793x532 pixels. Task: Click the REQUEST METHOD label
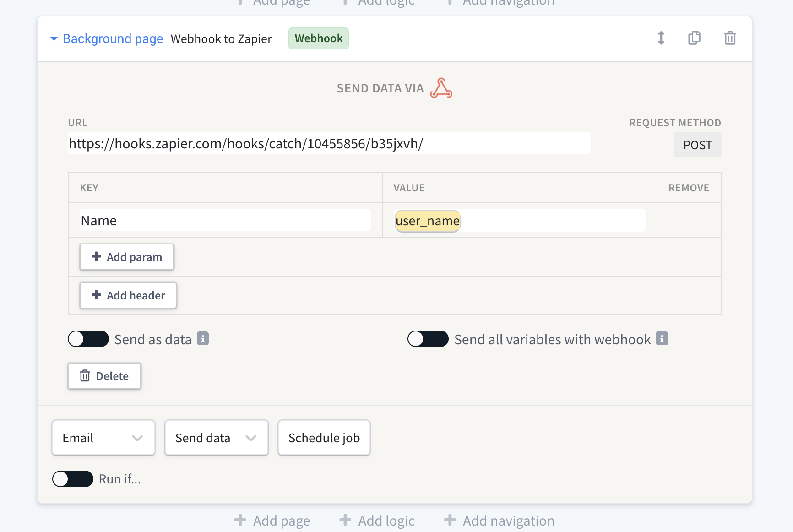tap(675, 123)
